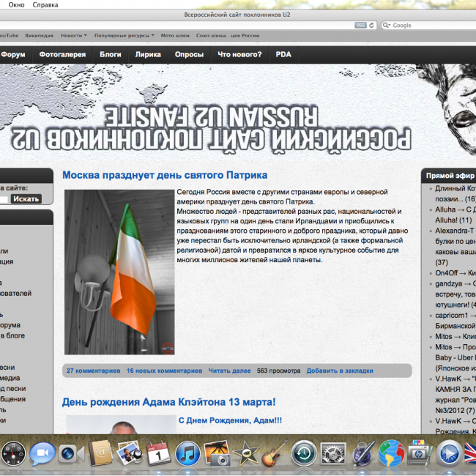The image size is (476, 476).
Task: Launch Preview app from the Dock
Action: pyautogui.click(x=130, y=453)
